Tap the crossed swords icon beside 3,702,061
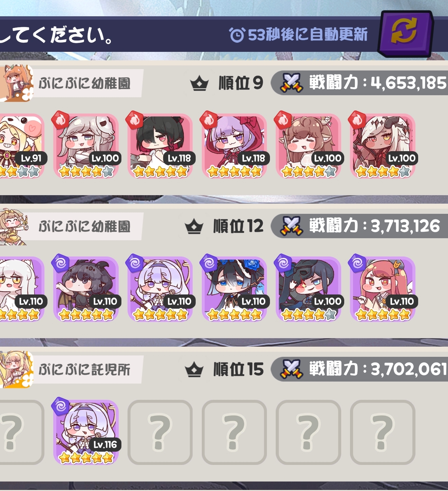Screen dimensions: 448x491 (x=291, y=369)
